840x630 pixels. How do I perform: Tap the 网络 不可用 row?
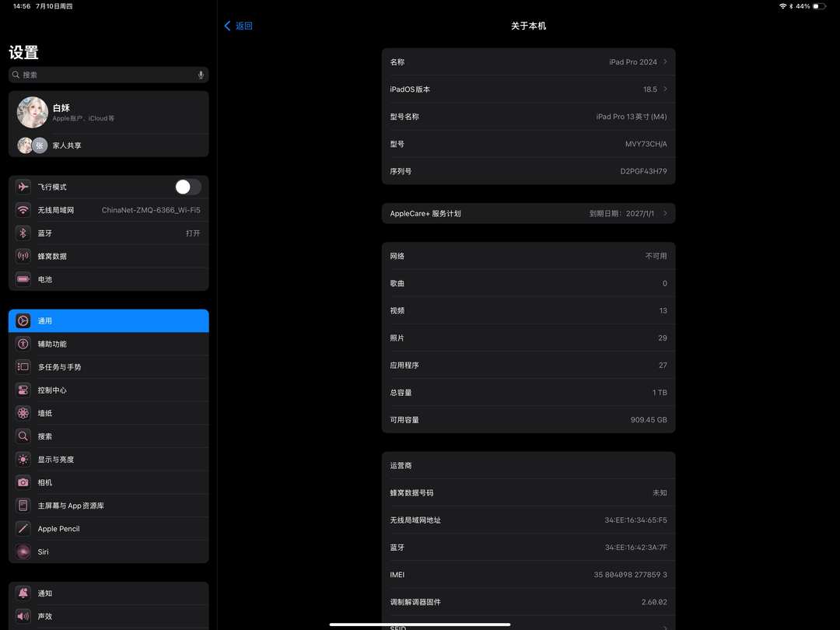[529, 256]
